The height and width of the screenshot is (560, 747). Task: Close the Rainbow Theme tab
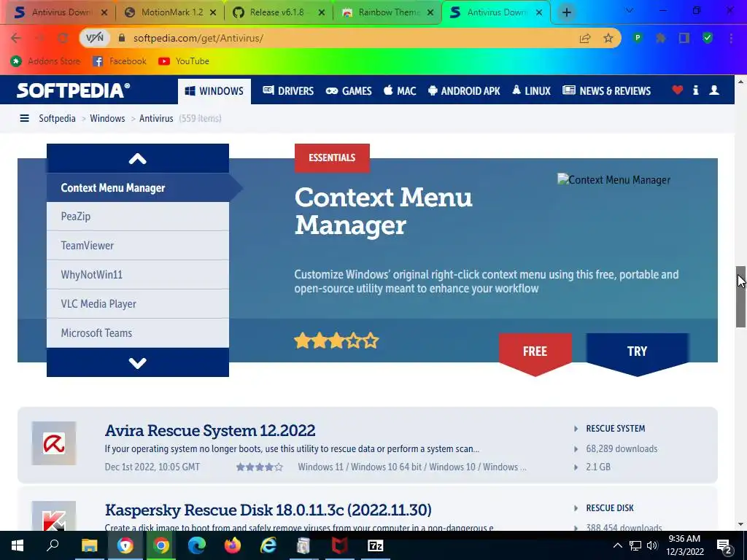(x=430, y=13)
